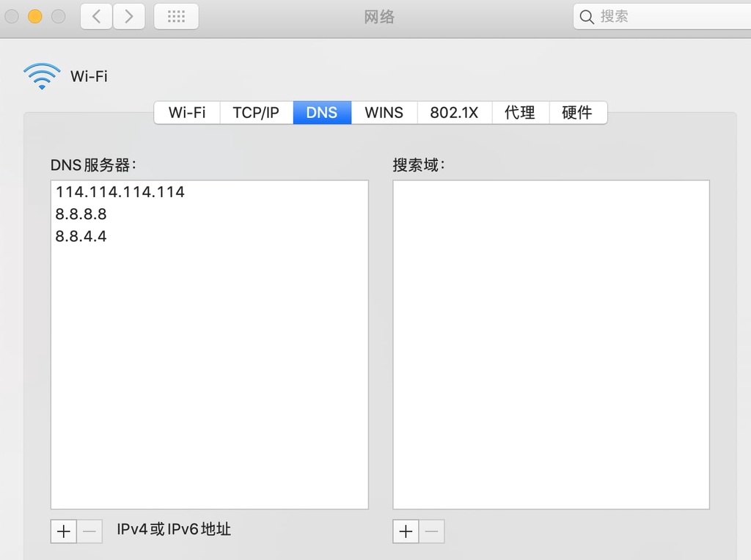Select the 硬件 hardware tab
Viewport: 751px width, 560px height.
point(578,112)
